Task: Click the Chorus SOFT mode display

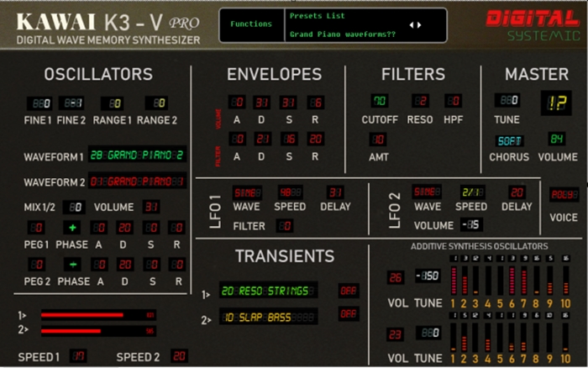Action: (509, 139)
